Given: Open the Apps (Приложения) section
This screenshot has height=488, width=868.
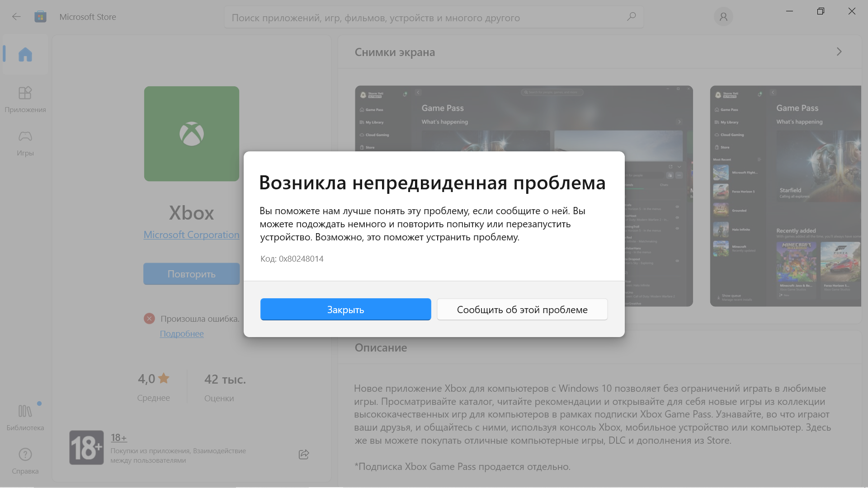Looking at the screenshot, I should click(x=25, y=99).
